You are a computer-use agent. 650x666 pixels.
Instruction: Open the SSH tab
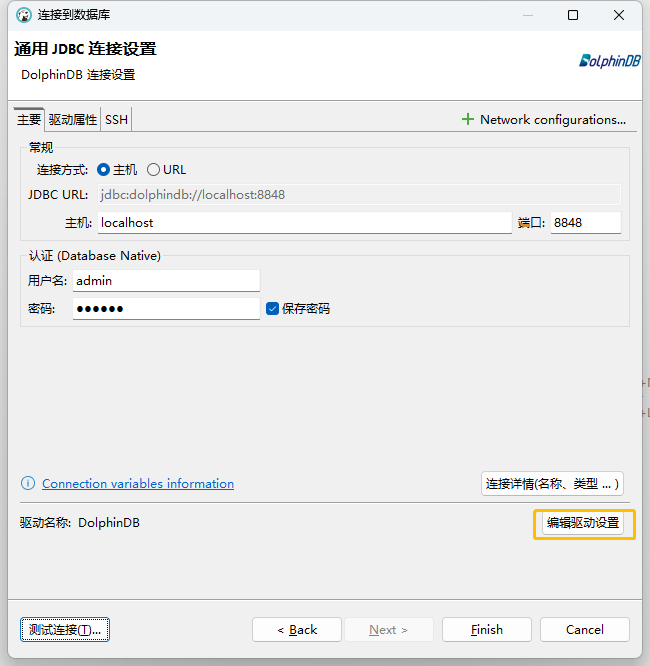[116, 120]
